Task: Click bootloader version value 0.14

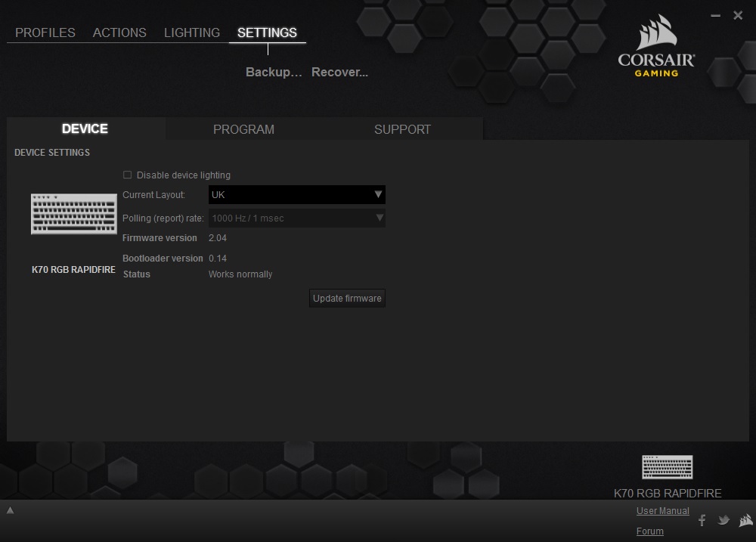Action: pos(218,259)
